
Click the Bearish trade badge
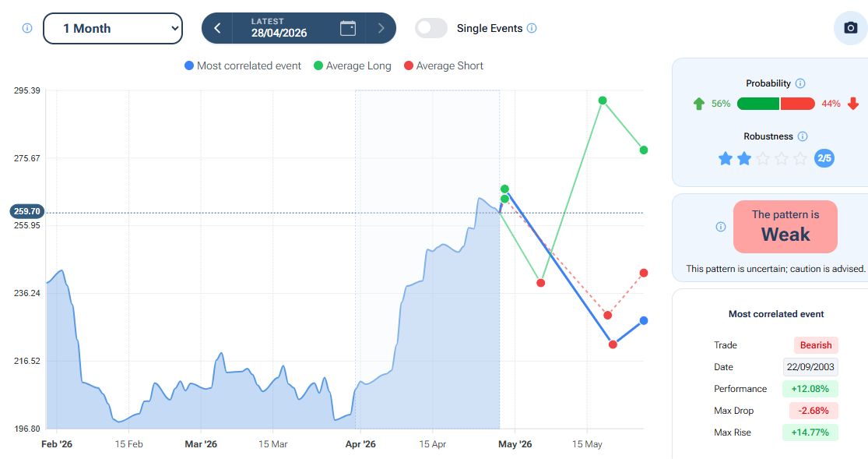(816, 345)
